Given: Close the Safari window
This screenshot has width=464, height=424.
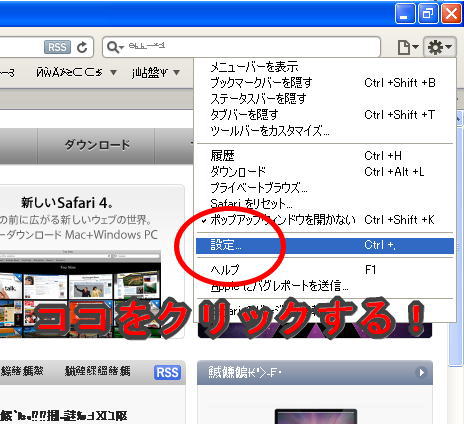Looking at the screenshot, I should click(x=451, y=14).
